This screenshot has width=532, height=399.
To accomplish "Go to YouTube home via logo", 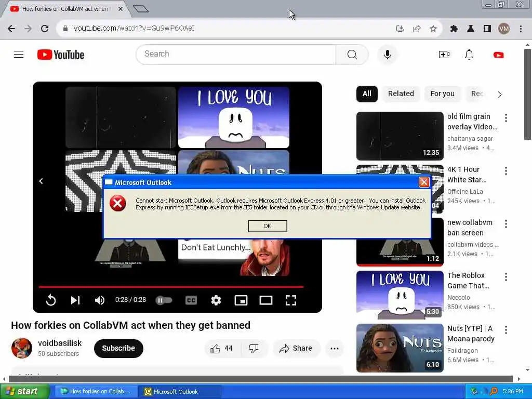I will pos(61,55).
